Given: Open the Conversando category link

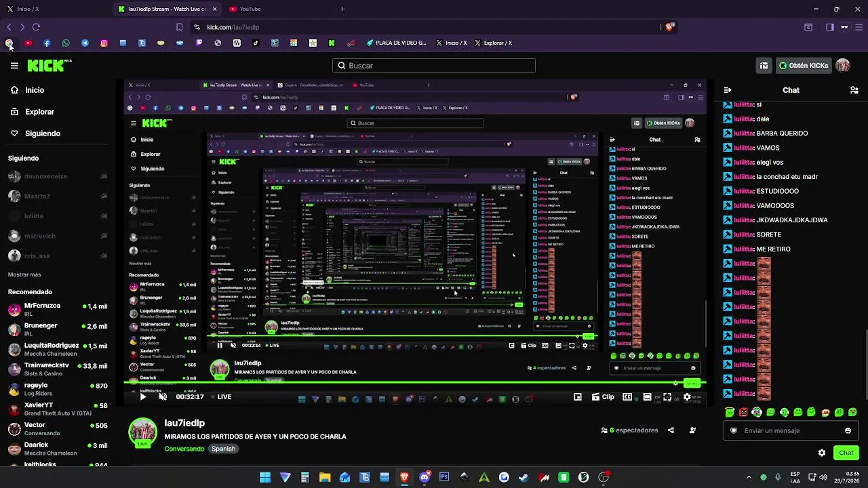Looking at the screenshot, I should 184,449.
